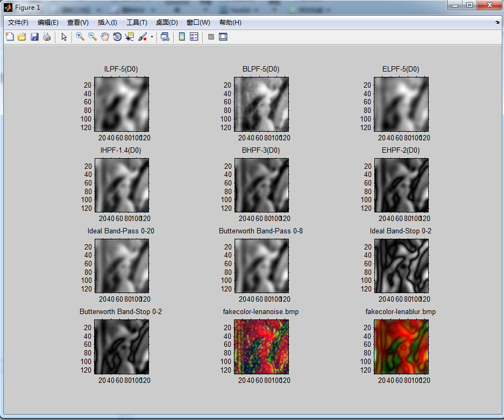This screenshot has height=420, width=504.
Task: Select the Edit Plot arrow tool
Action: [64, 37]
